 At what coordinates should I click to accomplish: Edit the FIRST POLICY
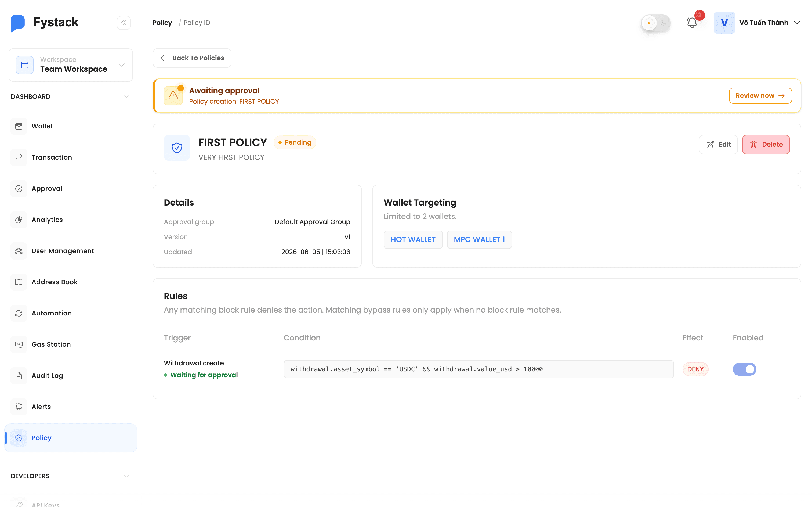[718, 144]
